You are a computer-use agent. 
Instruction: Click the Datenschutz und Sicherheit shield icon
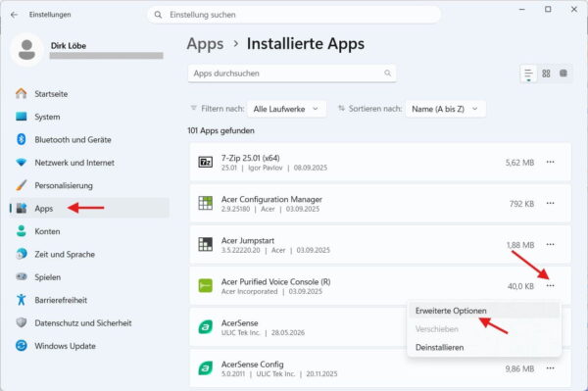point(22,322)
